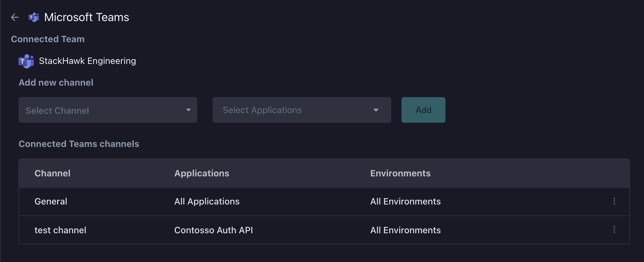Click the Microsoft Teams page title
This screenshot has height=262, width=644.
[86, 17]
